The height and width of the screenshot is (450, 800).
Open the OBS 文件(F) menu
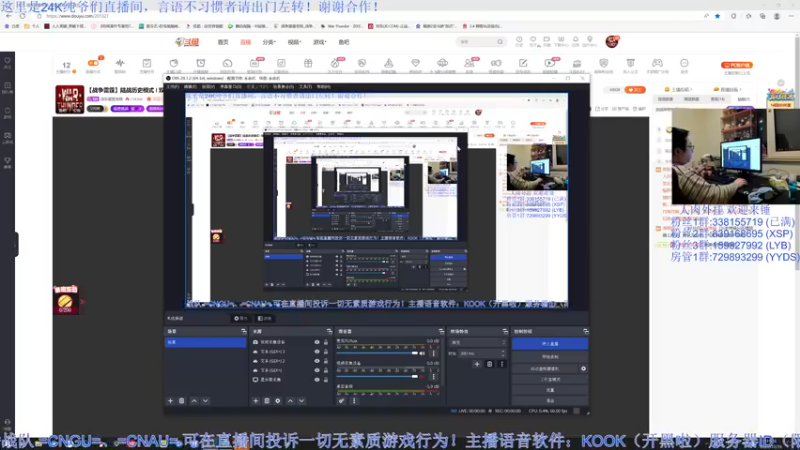pyautogui.click(x=174, y=87)
